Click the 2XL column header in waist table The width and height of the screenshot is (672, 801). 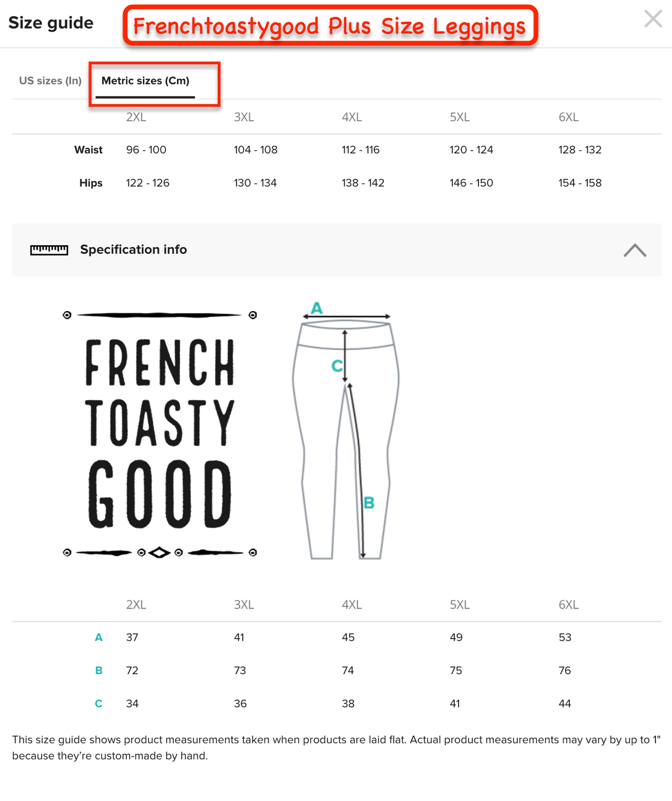(x=136, y=117)
